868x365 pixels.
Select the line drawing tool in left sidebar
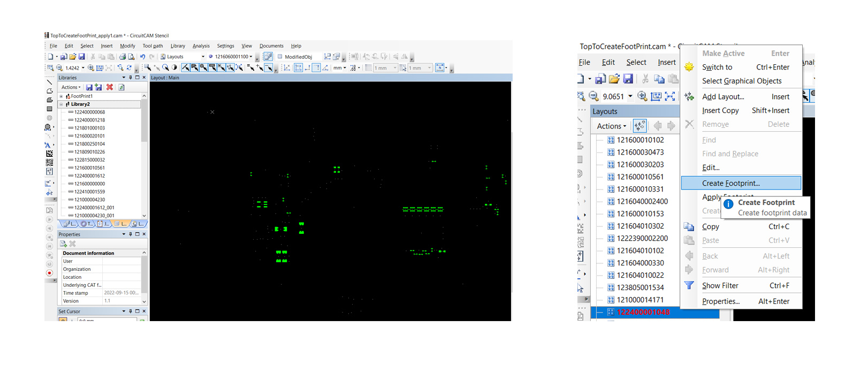(x=49, y=82)
